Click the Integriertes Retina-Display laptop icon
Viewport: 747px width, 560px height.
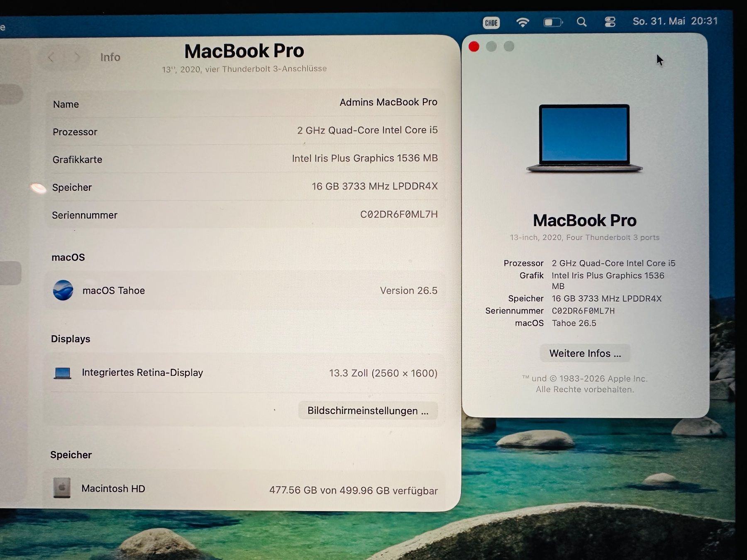pyautogui.click(x=63, y=373)
